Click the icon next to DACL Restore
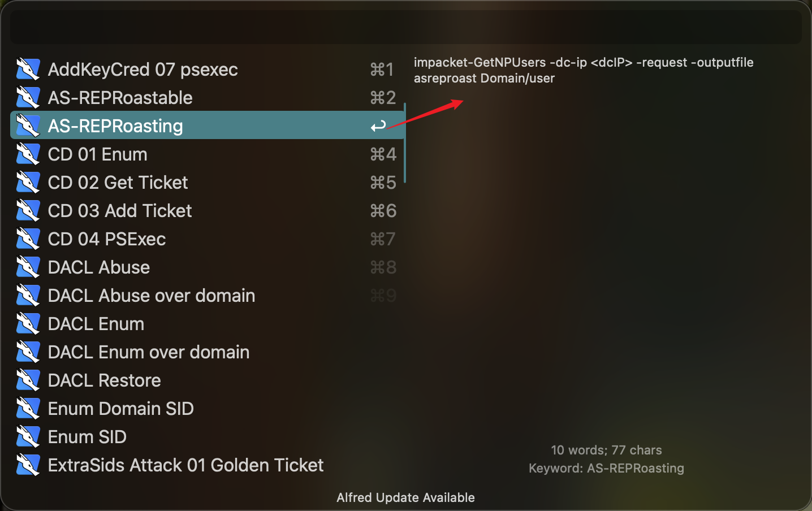The image size is (812, 511). pyautogui.click(x=28, y=380)
